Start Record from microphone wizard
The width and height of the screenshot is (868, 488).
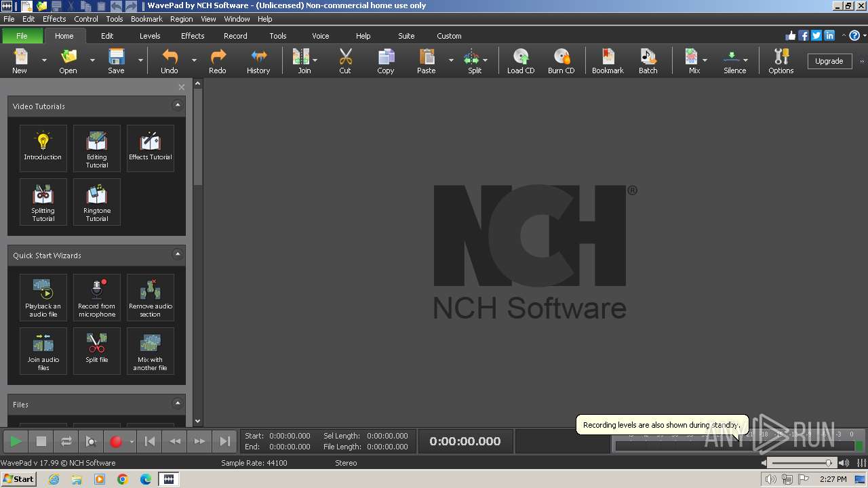(x=97, y=297)
